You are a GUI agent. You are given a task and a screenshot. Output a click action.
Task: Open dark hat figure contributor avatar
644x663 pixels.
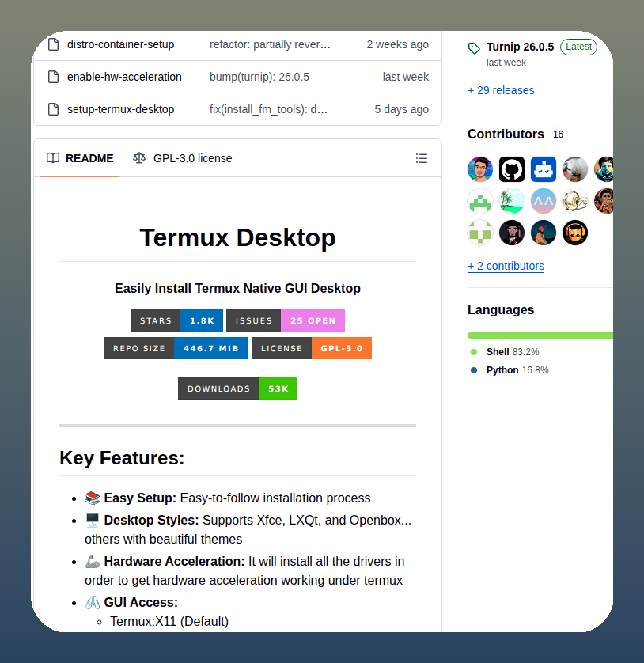coord(512,233)
